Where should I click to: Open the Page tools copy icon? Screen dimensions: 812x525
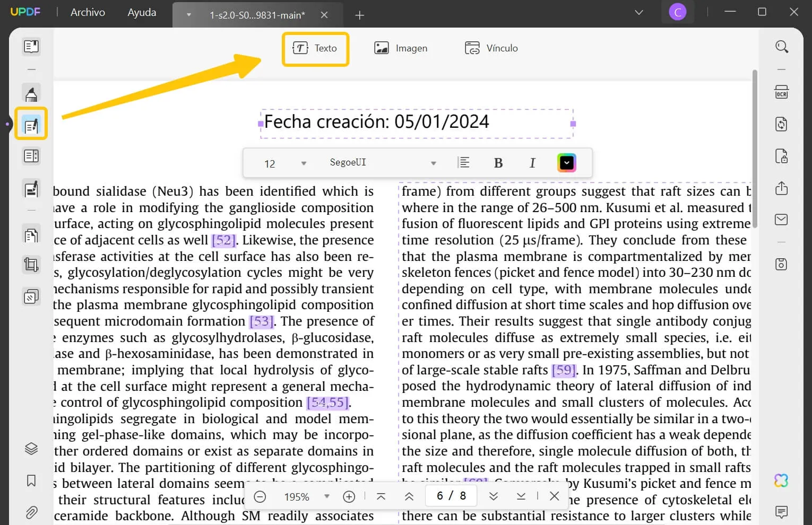pyautogui.click(x=31, y=234)
